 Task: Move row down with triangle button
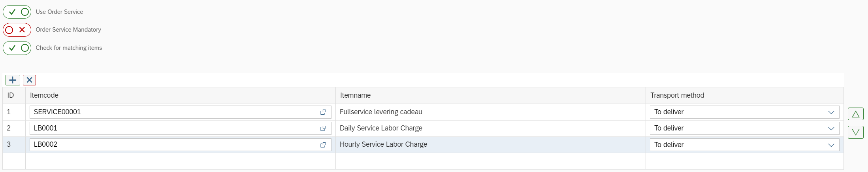tap(855, 132)
